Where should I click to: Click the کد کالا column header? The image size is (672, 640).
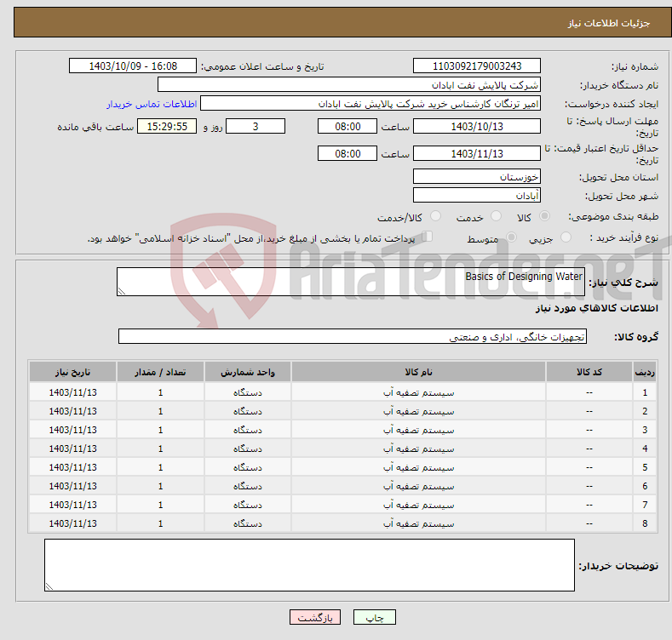[x=589, y=372]
